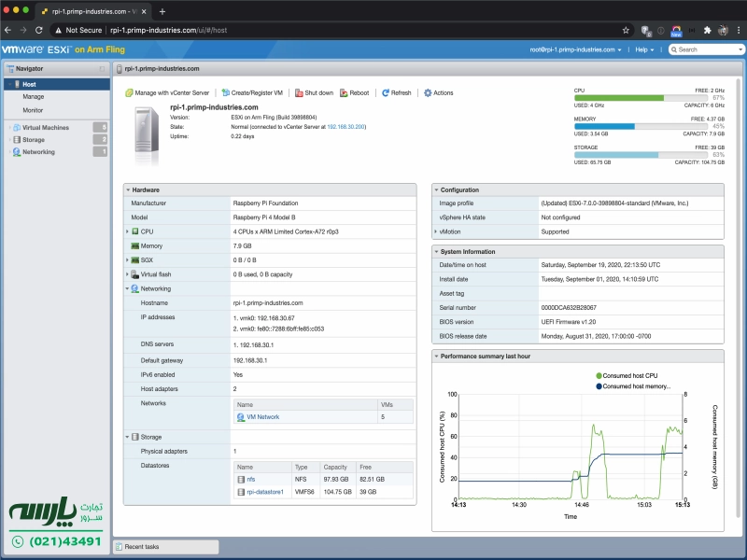Open a new browser tab
747x560 pixels.
(x=162, y=11)
